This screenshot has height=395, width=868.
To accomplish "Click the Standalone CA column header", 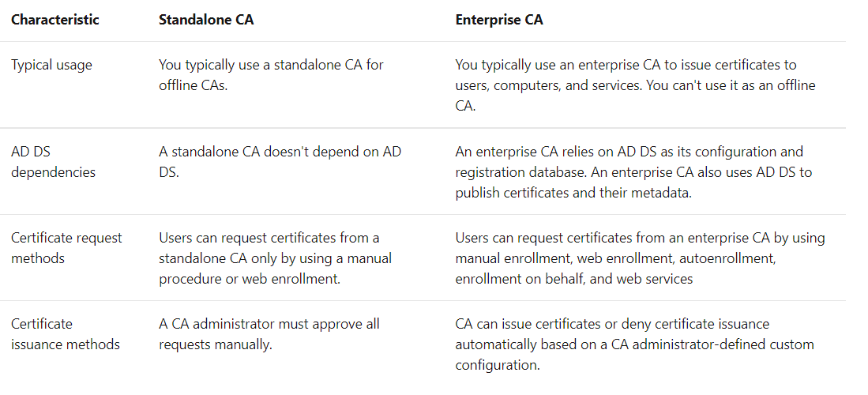I will (206, 20).
